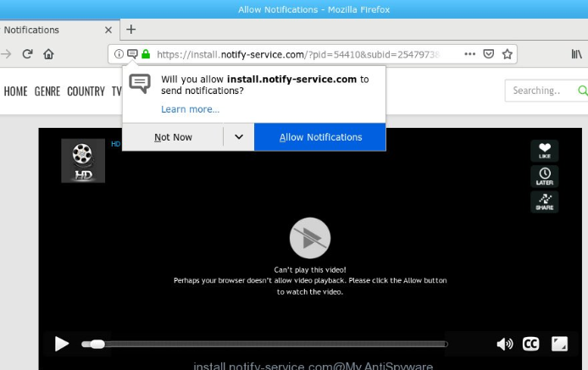Image resolution: width=588 pixels, height=370 pixels.
Task: Click the Watch Later clock icon
Action: click(x=544, y=177)
